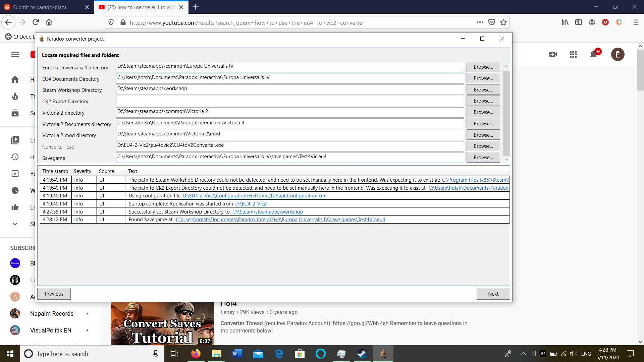The width and height of the screenshot is (644, 362).
Task: Open the Eu4ToVic2DefaultConfiguration.xml link
Action: 254,196
